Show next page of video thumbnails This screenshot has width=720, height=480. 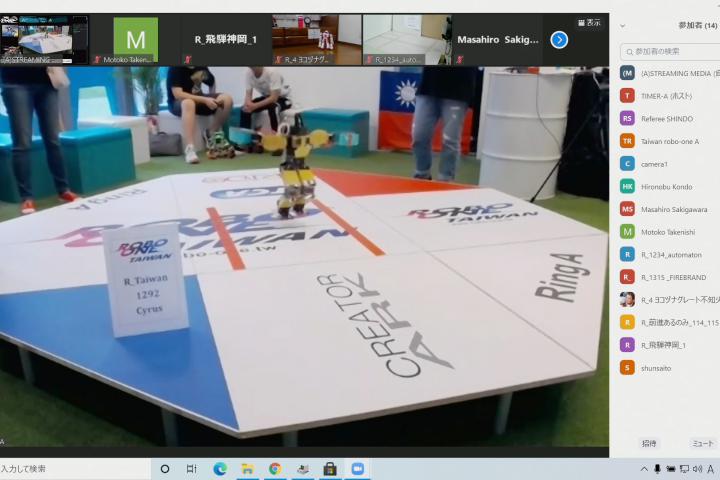(x=559, y=40)
